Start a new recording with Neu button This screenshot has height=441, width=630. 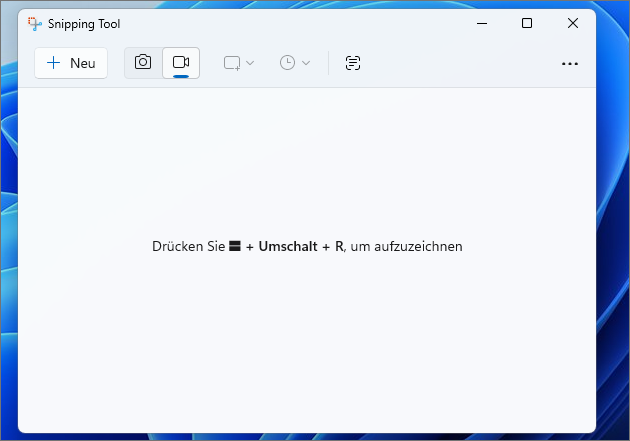(71, 63)
